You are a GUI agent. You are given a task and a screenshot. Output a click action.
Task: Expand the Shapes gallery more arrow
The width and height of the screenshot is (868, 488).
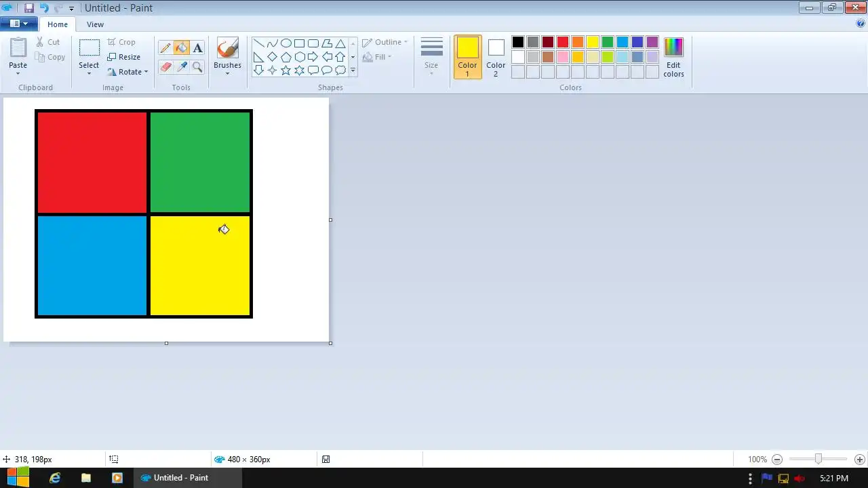coord(353,70)
